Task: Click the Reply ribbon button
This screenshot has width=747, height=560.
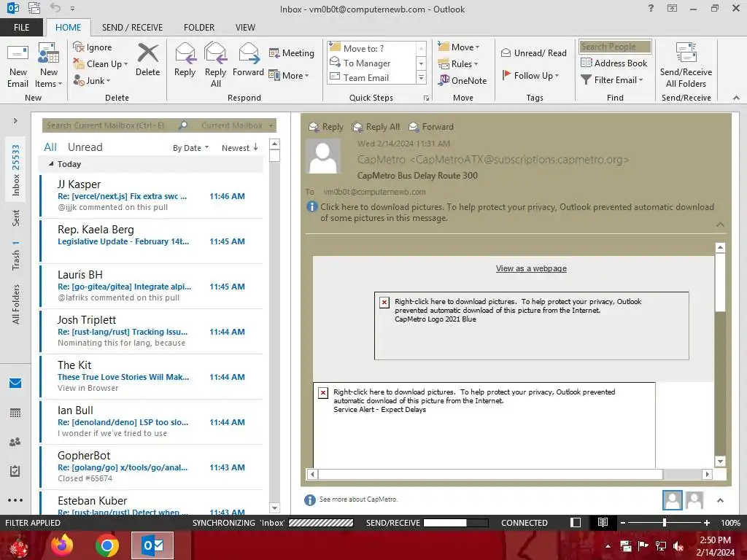Action: tap(185, 60)
